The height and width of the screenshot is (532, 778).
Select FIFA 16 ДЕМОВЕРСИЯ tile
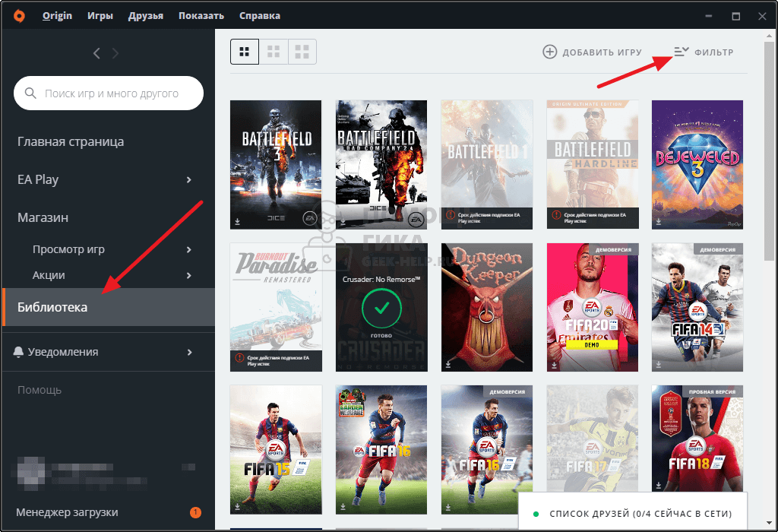point(487,450)
